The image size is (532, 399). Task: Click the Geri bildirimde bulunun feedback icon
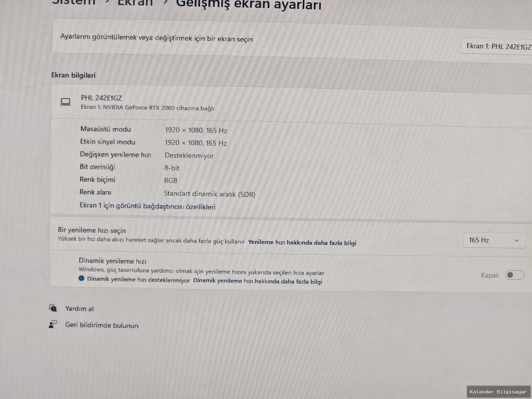pyautogui.click(x=53, y=324)
